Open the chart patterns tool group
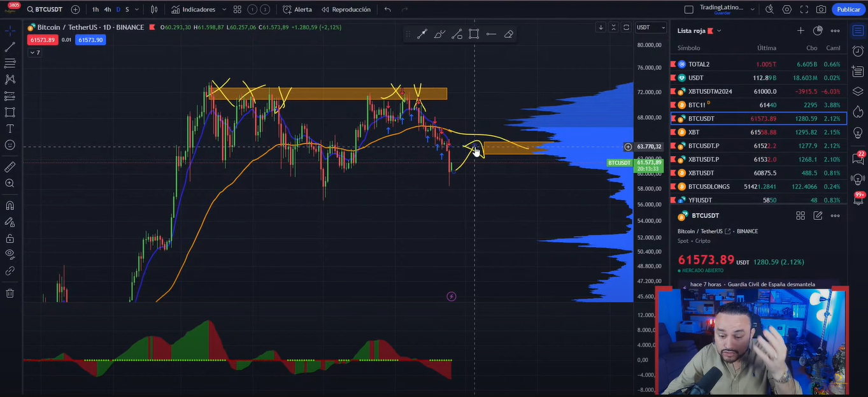 pos(10,80)
